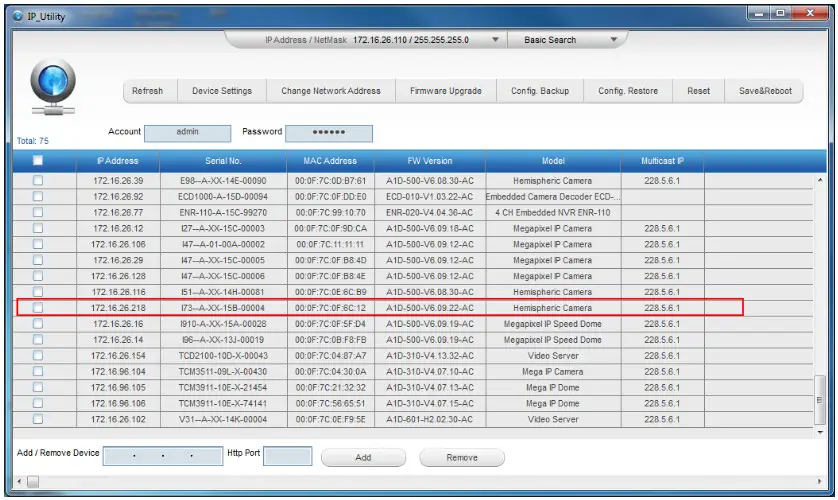The image size is (838, 500).
Task: Select IP cell 172.16.26.14
Action: tap(118, 340)
